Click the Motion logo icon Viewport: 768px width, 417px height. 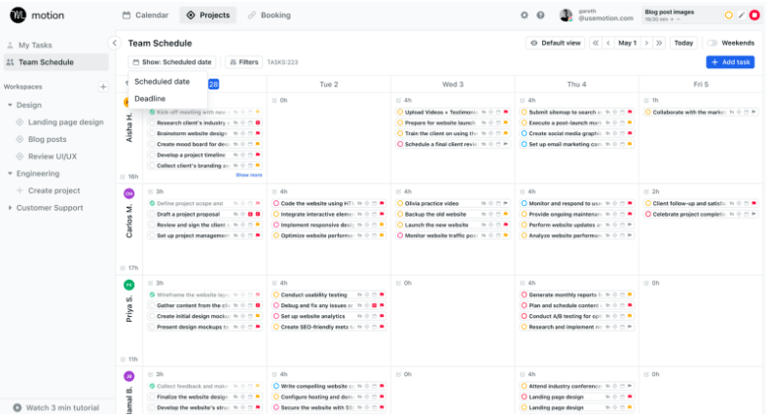[18, 15]
